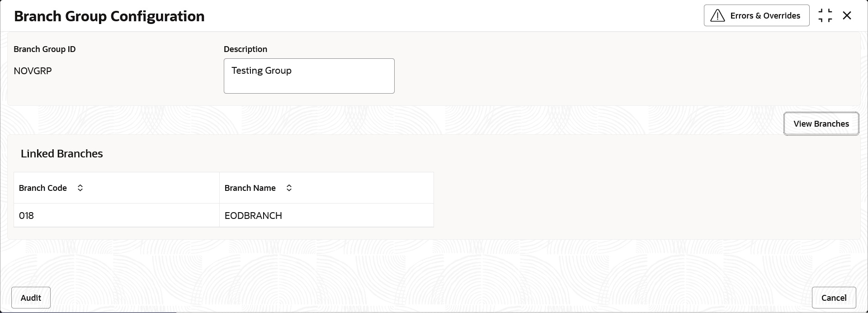
Task: Select branch code 018 cell
Action: pyautogui.click(x=117, y=215)
